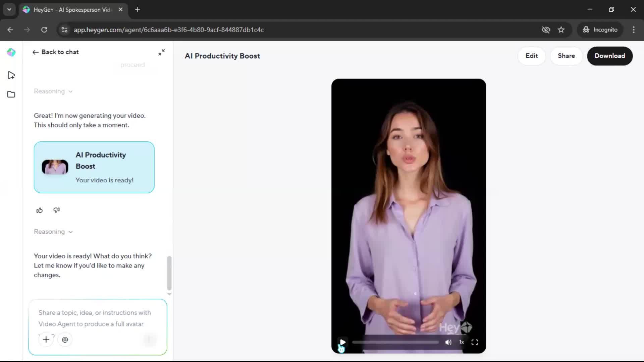Toggle third-party cookie blocking eye icon
The image size is (644, 362).
coord(546,30)
